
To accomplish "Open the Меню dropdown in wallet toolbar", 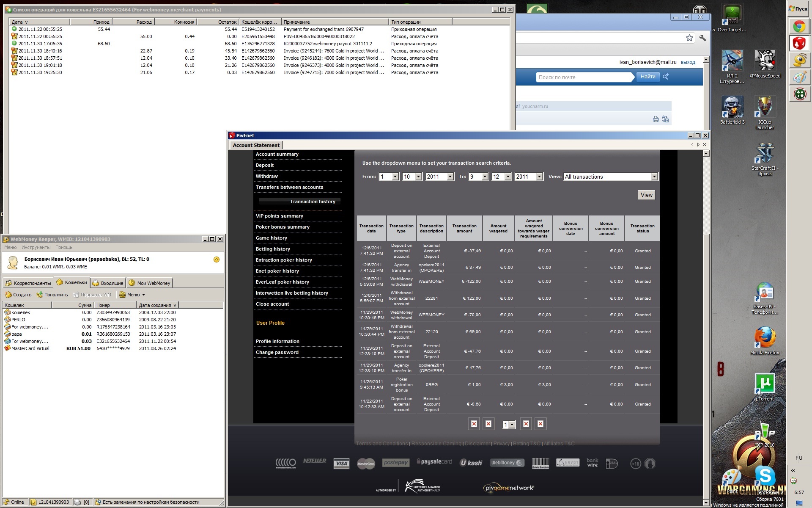I will point(132,295).
